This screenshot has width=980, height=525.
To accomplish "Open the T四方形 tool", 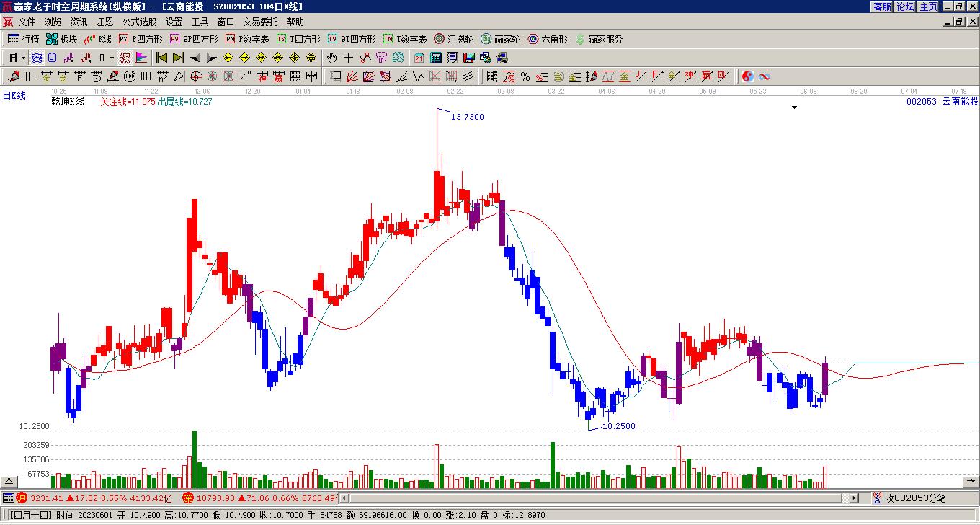I will pos(299,39).
